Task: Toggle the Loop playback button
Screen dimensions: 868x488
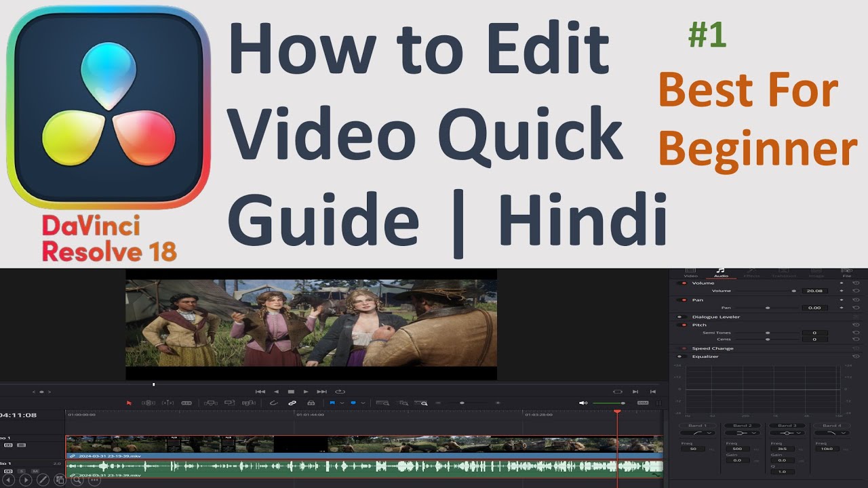Action: click(x=340, y=391)
